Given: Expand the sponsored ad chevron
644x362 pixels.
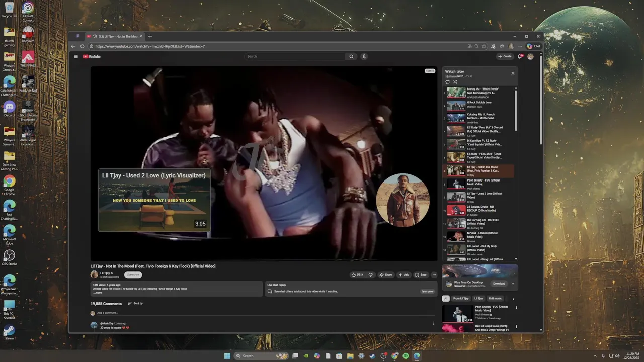Looking at the screenshot, I should coord(513,283).
